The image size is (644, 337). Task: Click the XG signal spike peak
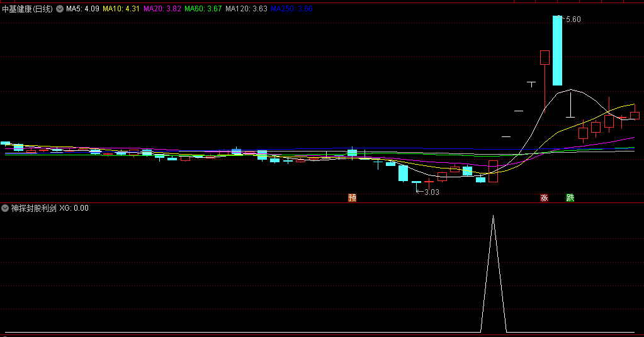coord(494,216)
